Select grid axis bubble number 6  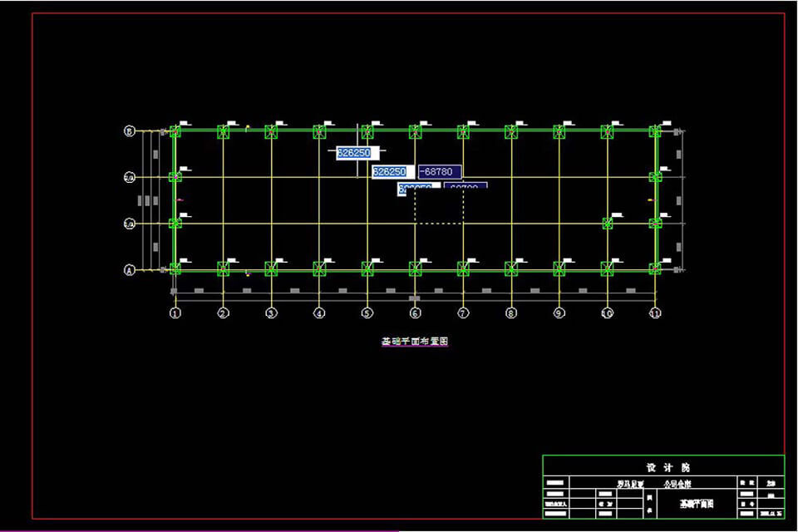coord(415,313)
